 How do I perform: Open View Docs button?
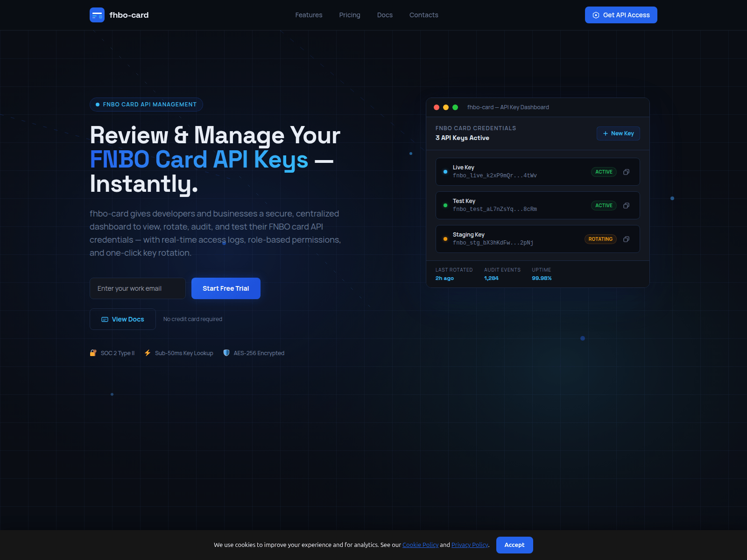(x=123, y=319)
